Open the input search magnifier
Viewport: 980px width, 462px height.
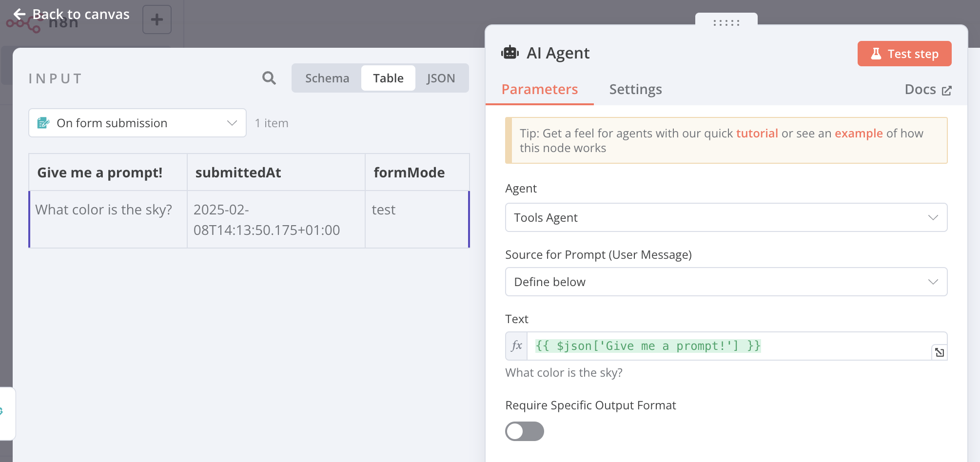pyautogui.click(x=269, y=78)
